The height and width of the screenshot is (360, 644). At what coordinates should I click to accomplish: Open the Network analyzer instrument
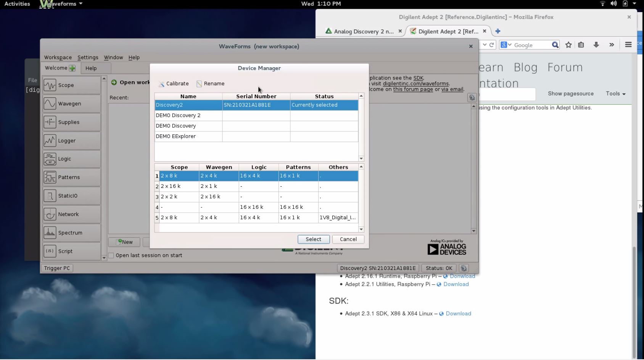click(72, 214)
